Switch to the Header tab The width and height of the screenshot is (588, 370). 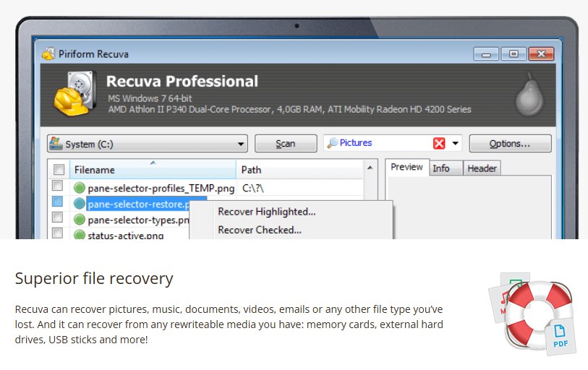[482, 168]
